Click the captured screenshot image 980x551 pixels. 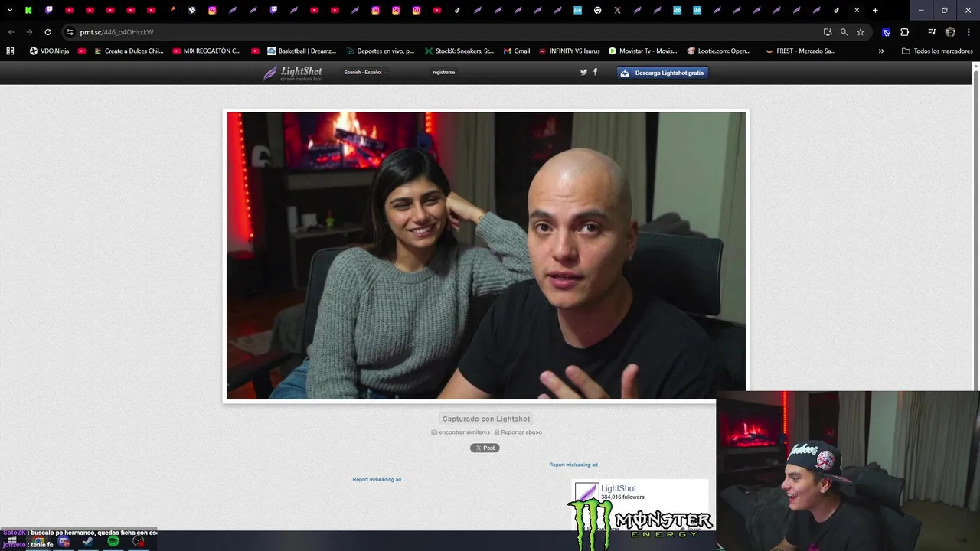click(x=486, y=256)
